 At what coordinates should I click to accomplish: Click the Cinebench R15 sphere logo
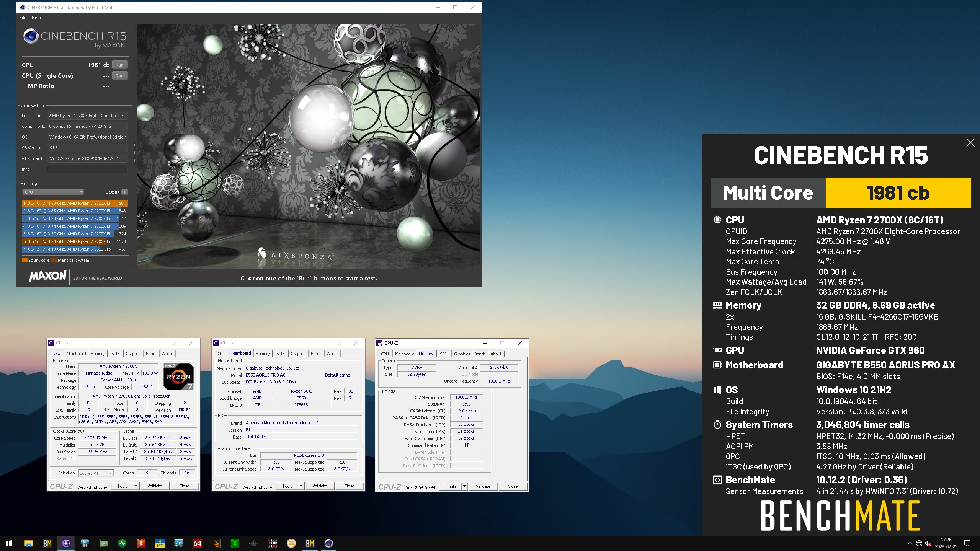pyautogui.click(x=31, y=36)
